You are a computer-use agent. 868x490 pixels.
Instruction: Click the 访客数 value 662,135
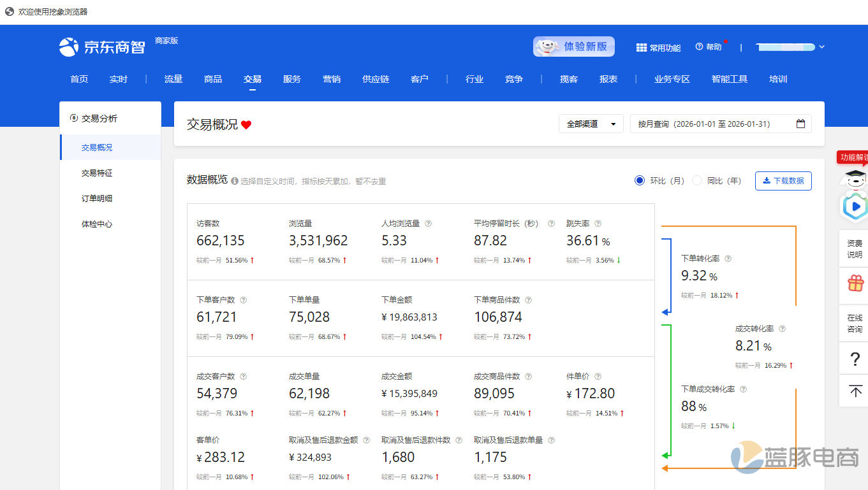pos(221,241)
